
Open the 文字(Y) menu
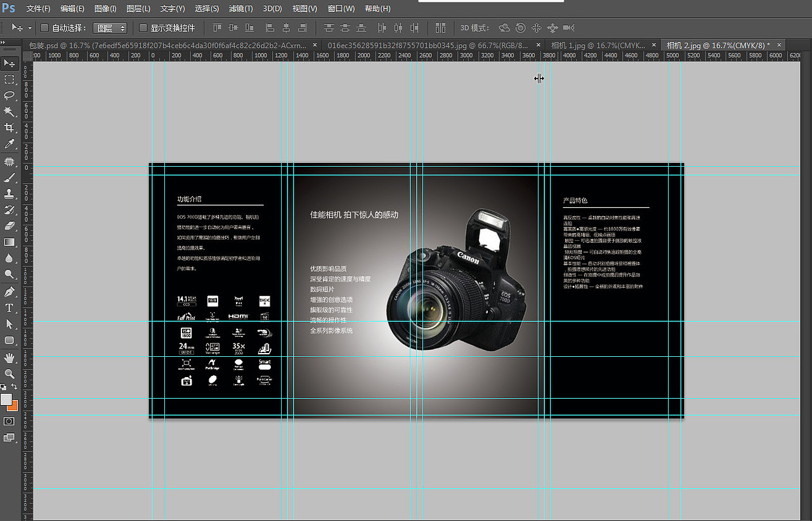pos(173,9)
